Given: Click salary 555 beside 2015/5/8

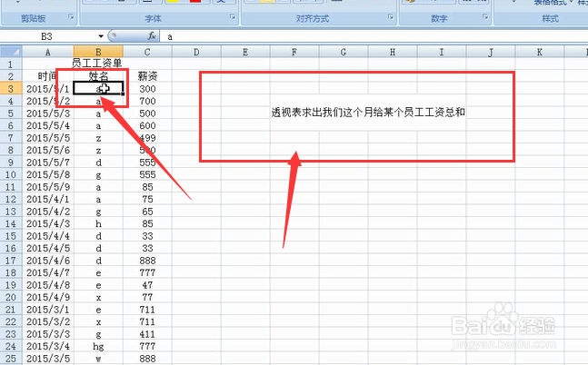Looking at the screenshot, I should [147, 174].
